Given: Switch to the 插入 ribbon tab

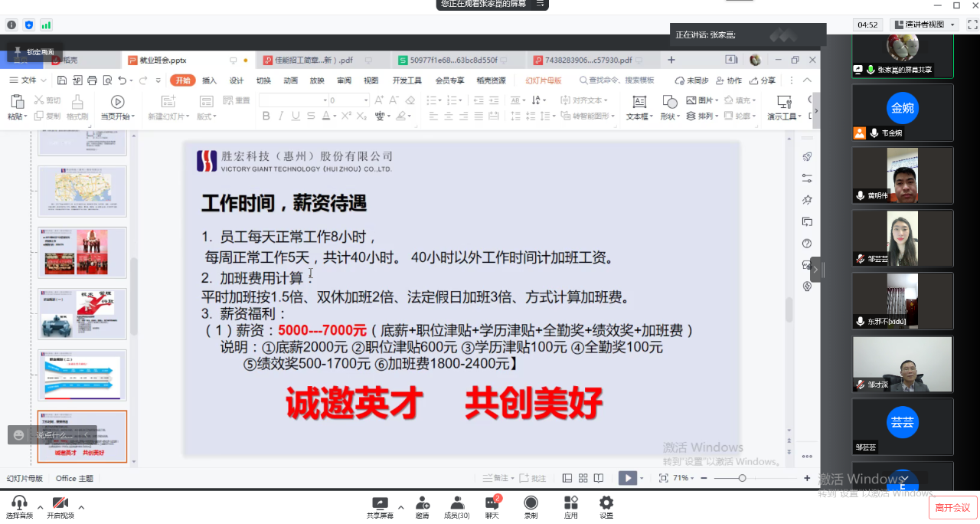Looking at the screenshot, I should 209,80.
